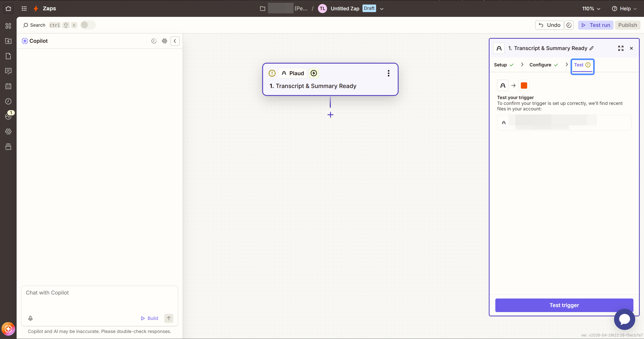Open the stacked versions sidebar icon
Viewport: 644px width, 339px height.
[x=8, y=147]
